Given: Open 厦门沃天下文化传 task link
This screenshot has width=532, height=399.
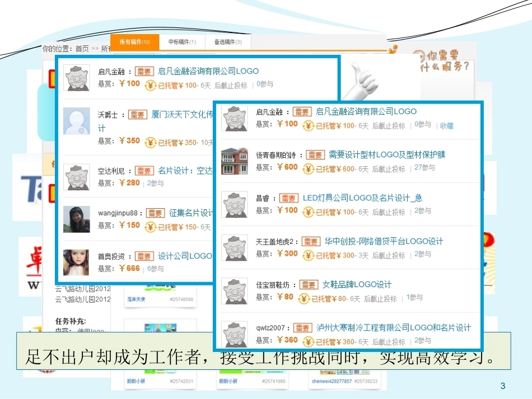Looking at the screenshot, I should [182, 115].
